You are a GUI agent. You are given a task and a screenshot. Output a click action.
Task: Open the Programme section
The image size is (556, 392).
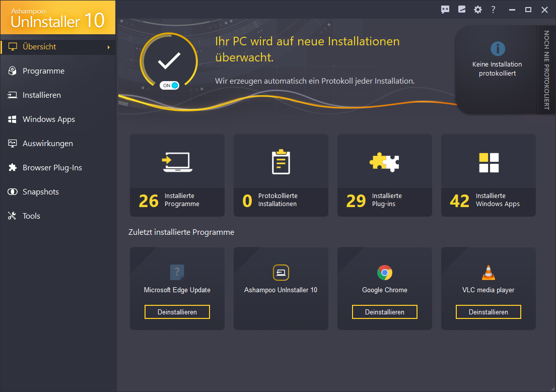[x=43, y=71]
